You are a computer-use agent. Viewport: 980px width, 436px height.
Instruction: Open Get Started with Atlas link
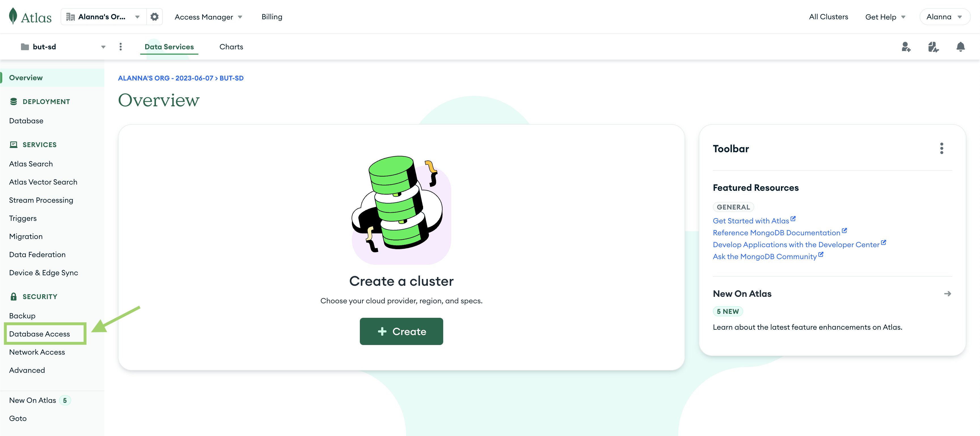click(x=751, y=221)
